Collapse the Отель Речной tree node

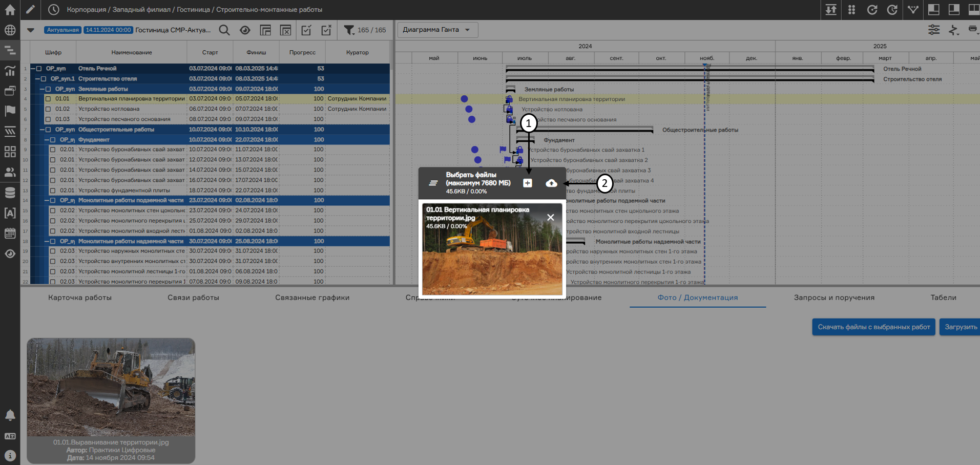point(33,68)
